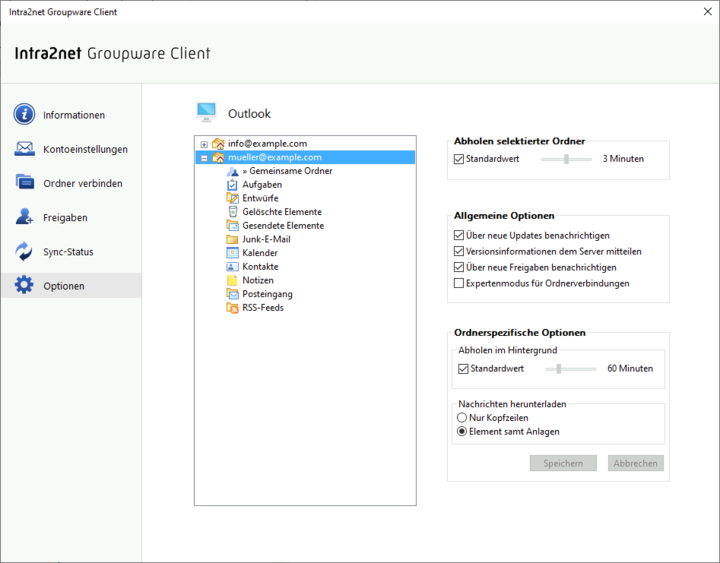Click the Posteingang inbox icon
This screenshot has width=720, height=563.
coord(232,294)
